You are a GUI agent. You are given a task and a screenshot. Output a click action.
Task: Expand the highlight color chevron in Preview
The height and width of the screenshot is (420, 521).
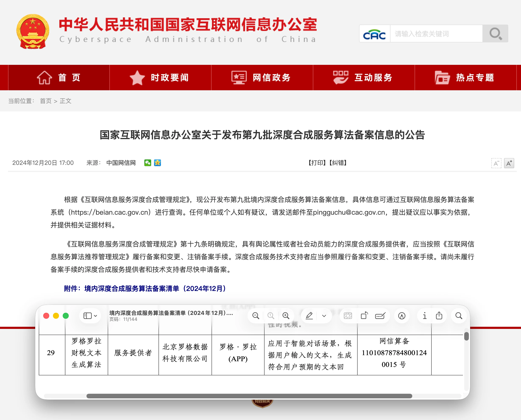(x=324, y=316)
